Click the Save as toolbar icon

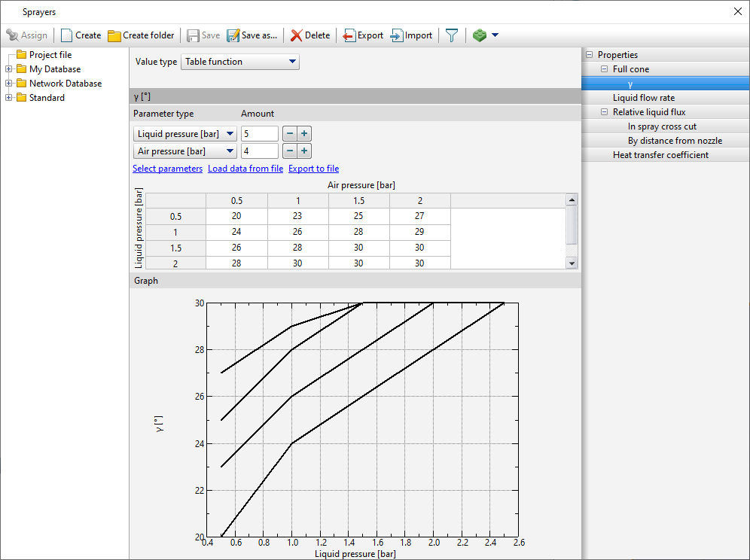[233, 35]
